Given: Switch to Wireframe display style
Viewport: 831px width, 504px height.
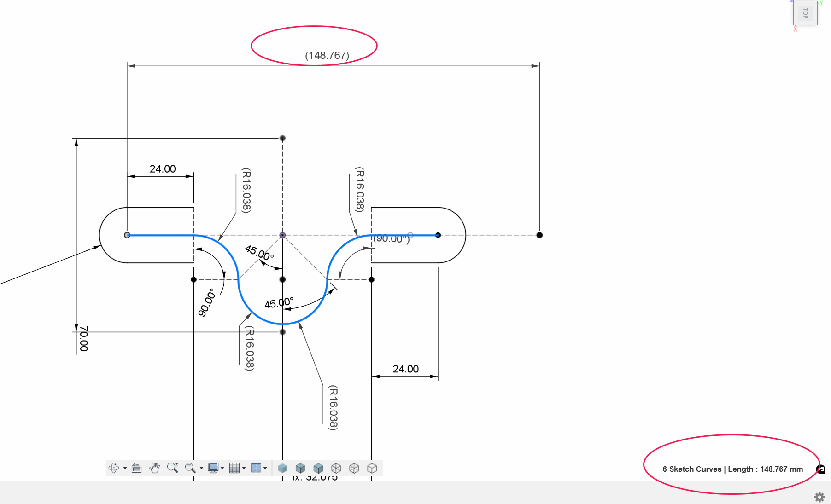Looking at the screenshot, I should 336,468.
